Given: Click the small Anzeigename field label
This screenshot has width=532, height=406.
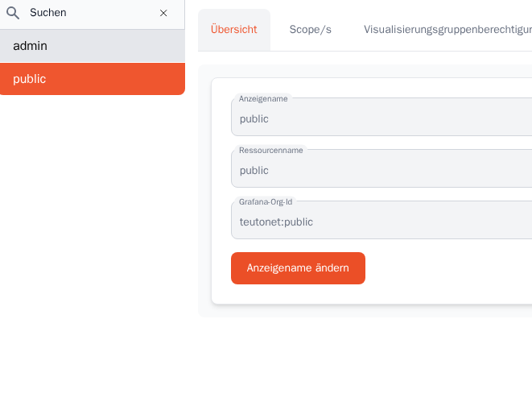Looking at the screenshot, I should [263, 99].
